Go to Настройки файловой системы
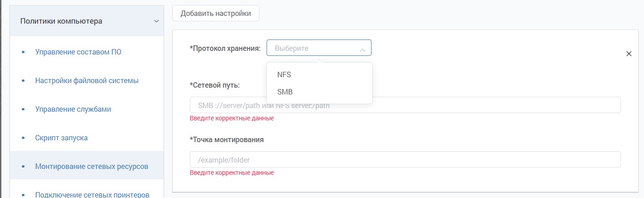This screenshot has height=198, width=644. click(x=87, y=80)
